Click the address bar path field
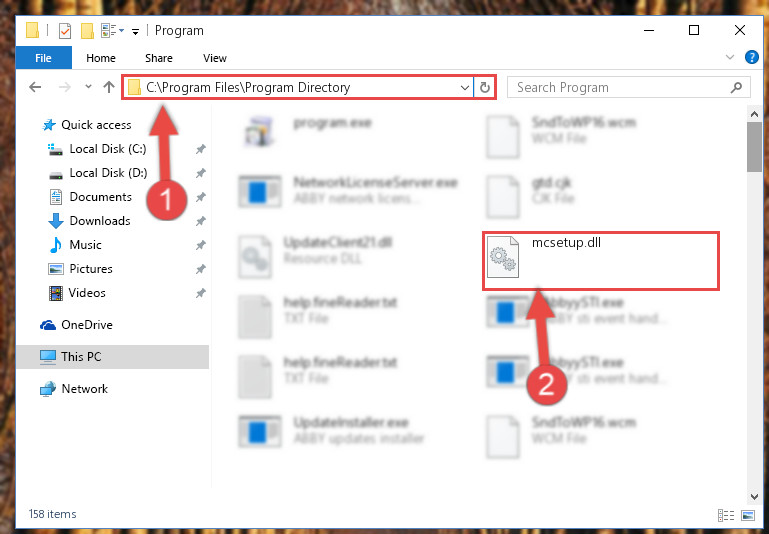 (x=298, y=87)
